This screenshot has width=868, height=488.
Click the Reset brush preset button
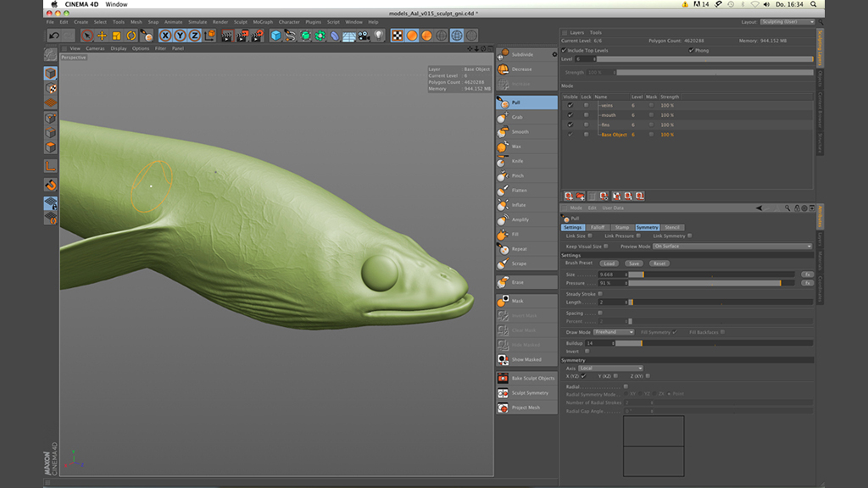pos(659,263)
